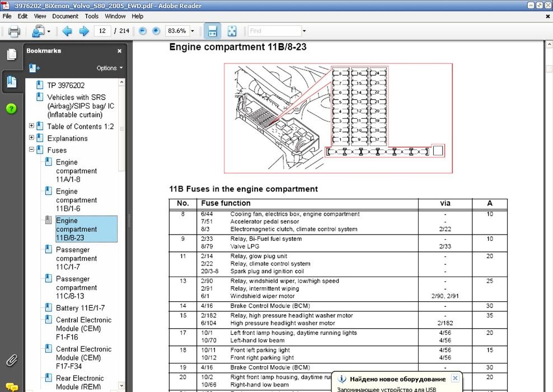This screenshot has width=553, height=392.
Task: Click the green help icon in sidebar
Action: point(11,109)
